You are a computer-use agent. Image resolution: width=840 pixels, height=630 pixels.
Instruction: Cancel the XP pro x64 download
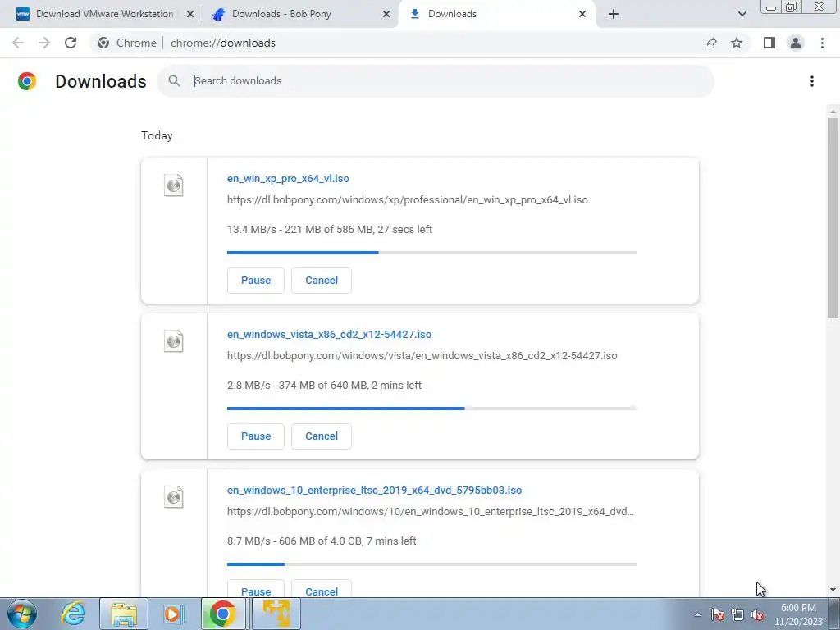[322, 281]
